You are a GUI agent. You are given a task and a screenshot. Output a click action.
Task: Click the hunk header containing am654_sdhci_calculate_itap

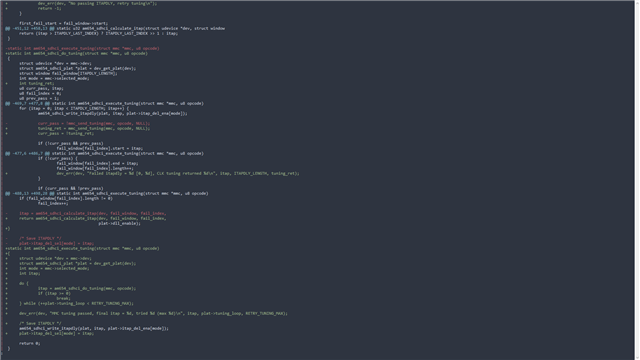click(115, 28)
